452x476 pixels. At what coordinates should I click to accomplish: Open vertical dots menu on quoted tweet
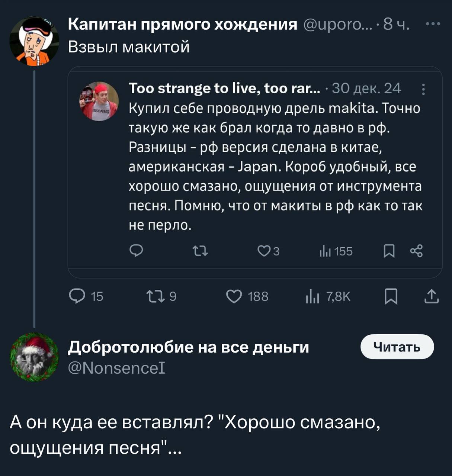click(423, 89)
